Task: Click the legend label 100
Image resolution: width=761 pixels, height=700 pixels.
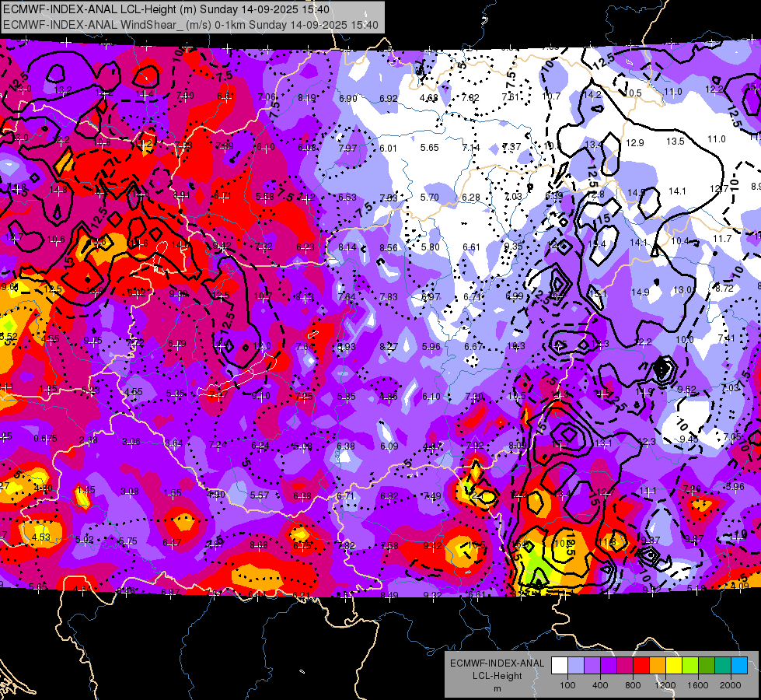Action: [x=567, y=685]
